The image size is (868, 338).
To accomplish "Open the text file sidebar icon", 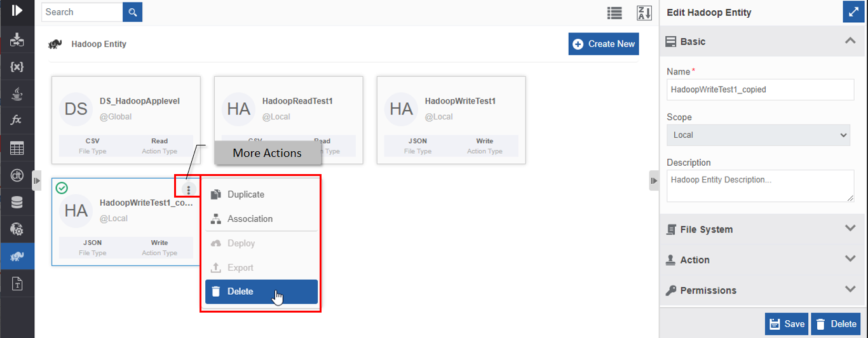I will tap(17, 283).
